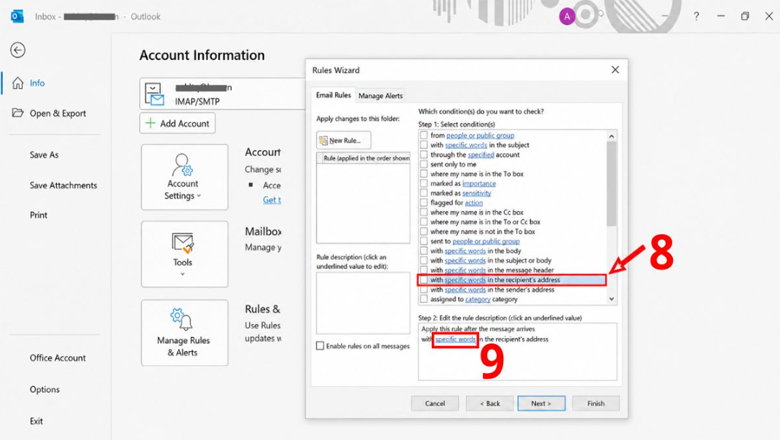This screenshot has height=440, width=780.
Task: Click the < Back button
Action: tap(489, 403)
